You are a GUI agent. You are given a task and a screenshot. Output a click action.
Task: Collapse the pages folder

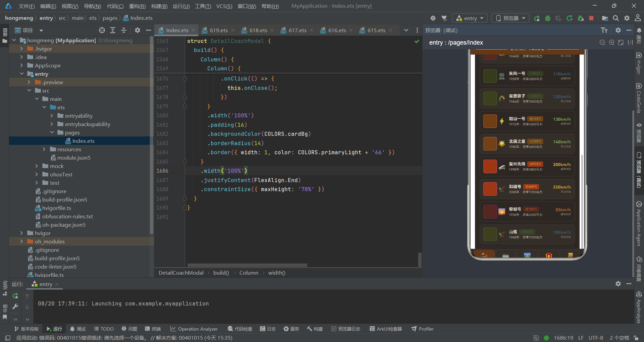[52, 132]
